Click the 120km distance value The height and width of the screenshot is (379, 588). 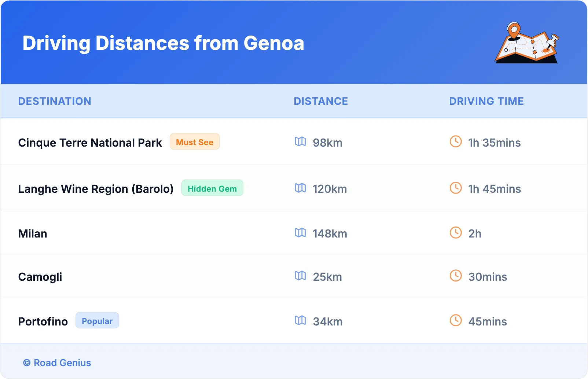click(330, 189)
